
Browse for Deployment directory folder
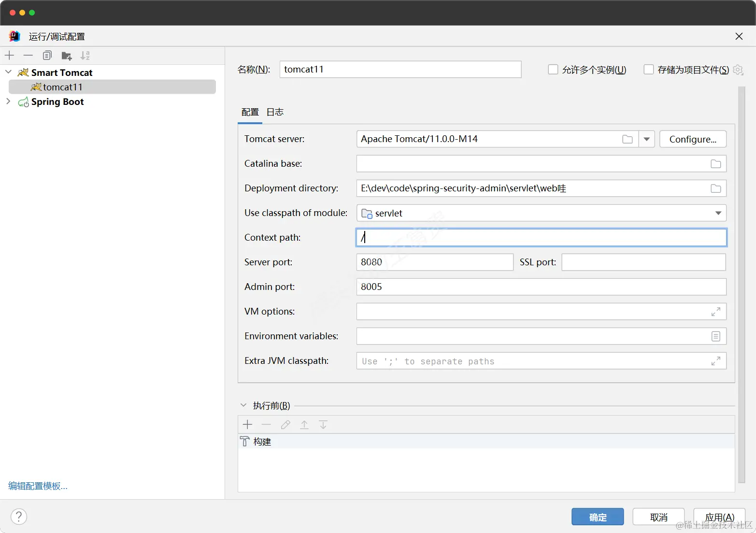(x=716, y=188)
